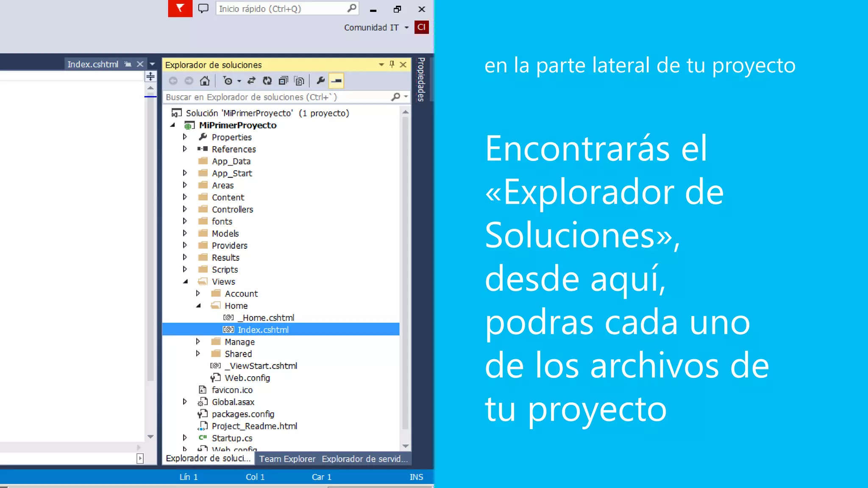This screenshot has width=868, height=488.
Task: Open Properties using the wrench icon
Action: (321, 80)
